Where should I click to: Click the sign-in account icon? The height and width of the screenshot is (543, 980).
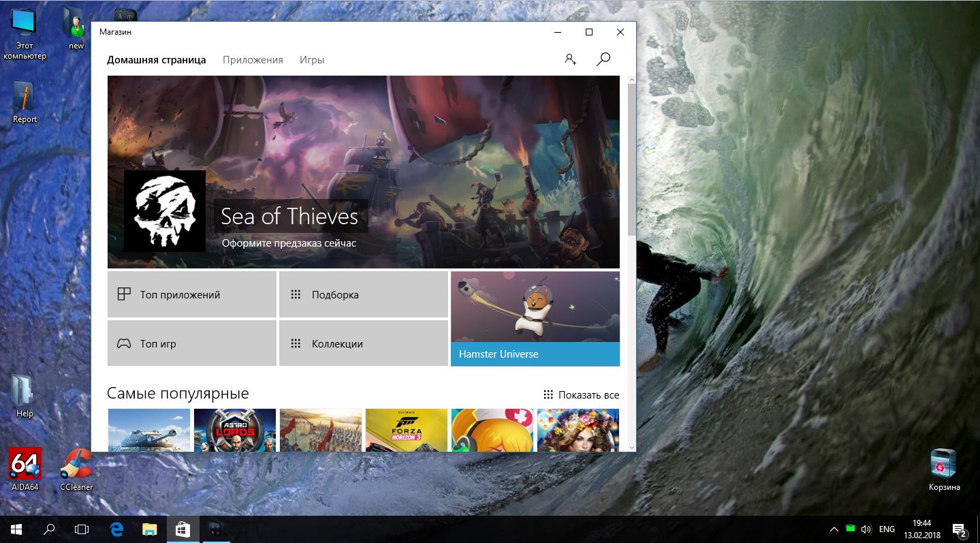pos(571,59)
